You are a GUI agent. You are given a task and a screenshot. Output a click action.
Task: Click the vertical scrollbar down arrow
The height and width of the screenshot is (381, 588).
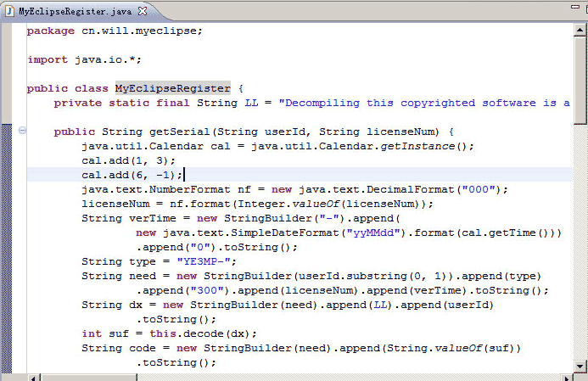pyautogui.click(x=580, y=367)
